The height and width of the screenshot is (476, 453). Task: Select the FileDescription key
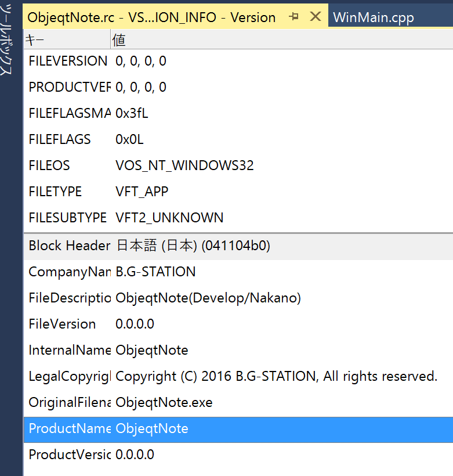pyautogui.click(x=70, y=298)
